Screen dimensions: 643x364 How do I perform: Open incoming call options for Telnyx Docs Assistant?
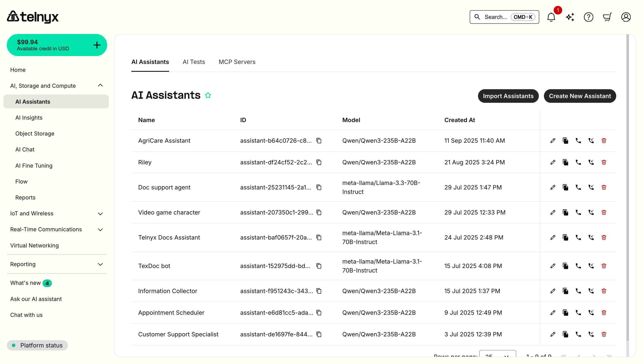(x=591, y=237)
